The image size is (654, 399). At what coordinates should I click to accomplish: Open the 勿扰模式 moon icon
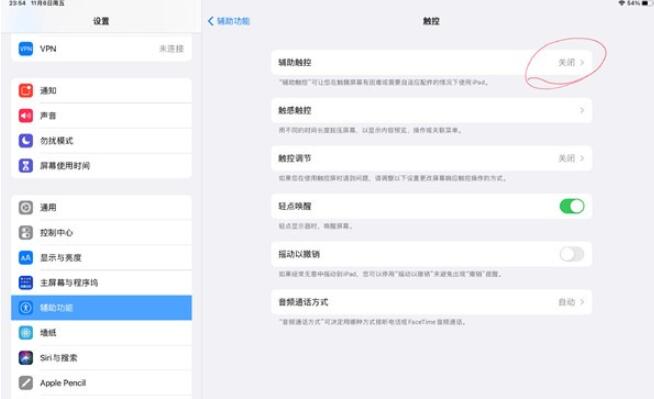[25, 141]
